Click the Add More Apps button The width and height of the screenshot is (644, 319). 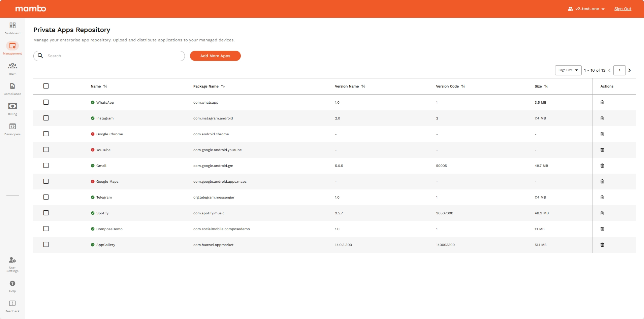[x=215, y=56]
